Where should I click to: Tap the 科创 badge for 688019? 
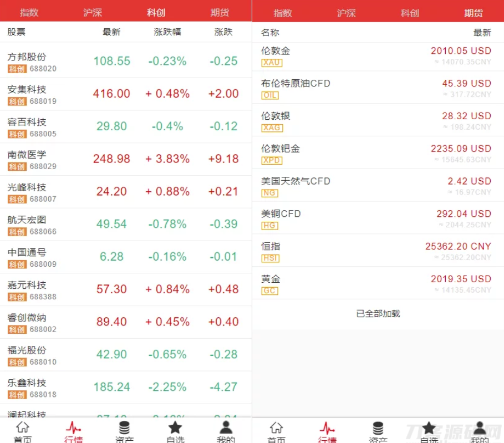pyautogui.click(x=17, y=101)
